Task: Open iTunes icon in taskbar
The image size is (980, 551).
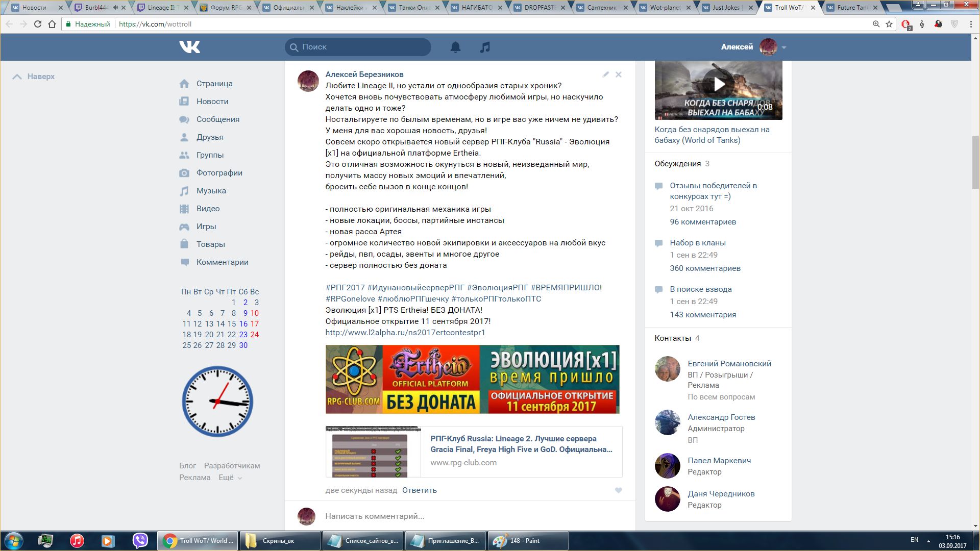Action: (x=77, y=541)
